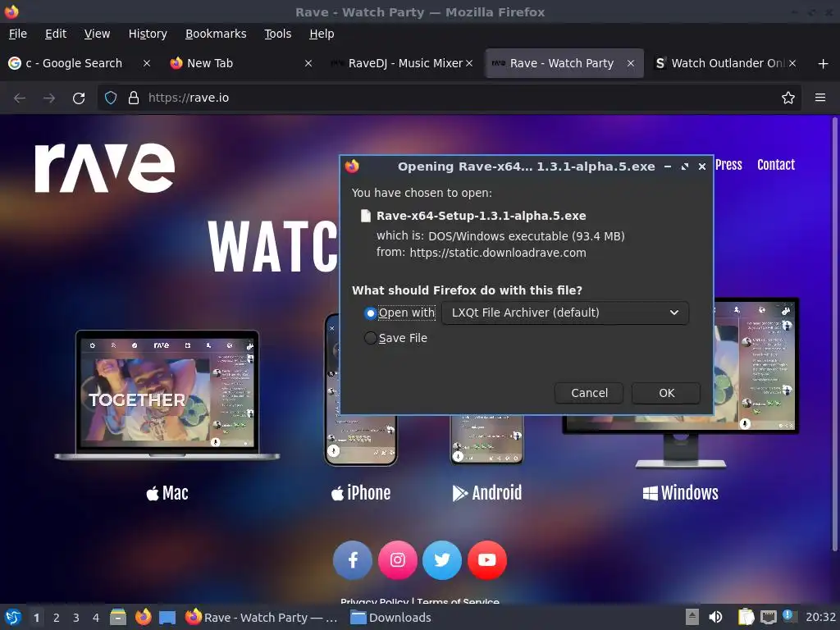Open the Android download link
This screenshot has height=630, width=840.
tap(487, 493)
